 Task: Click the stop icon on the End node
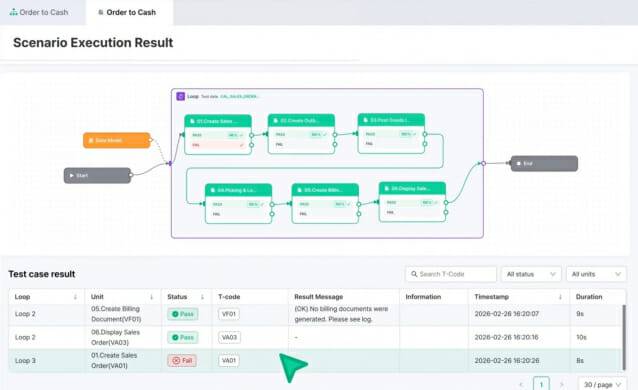(x=518, y=163)
